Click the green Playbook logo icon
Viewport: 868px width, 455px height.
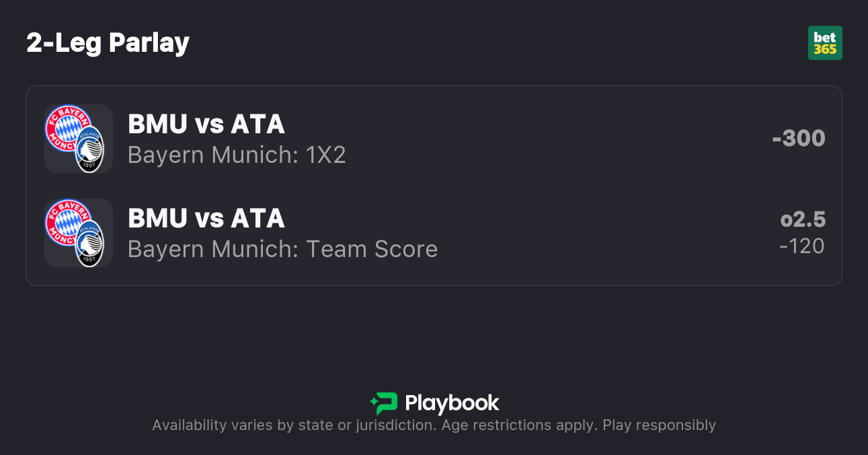(x=384, y=403)
